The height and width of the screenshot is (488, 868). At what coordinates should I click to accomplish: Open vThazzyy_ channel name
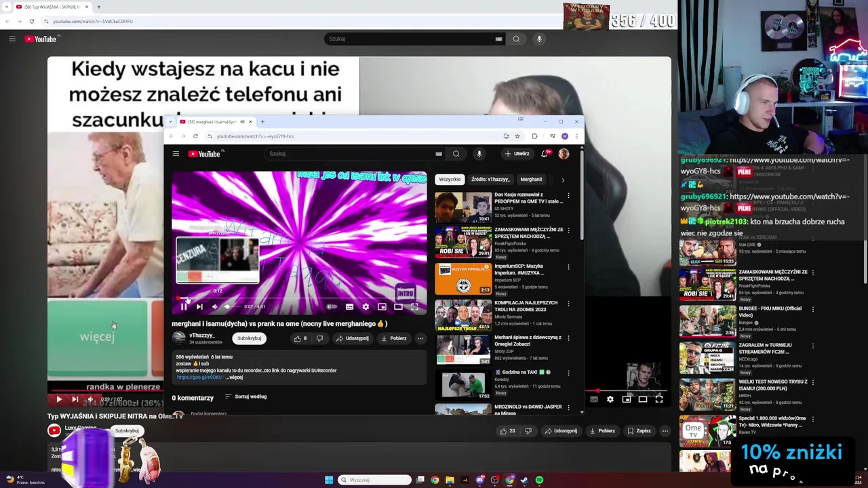click(202, 335)
